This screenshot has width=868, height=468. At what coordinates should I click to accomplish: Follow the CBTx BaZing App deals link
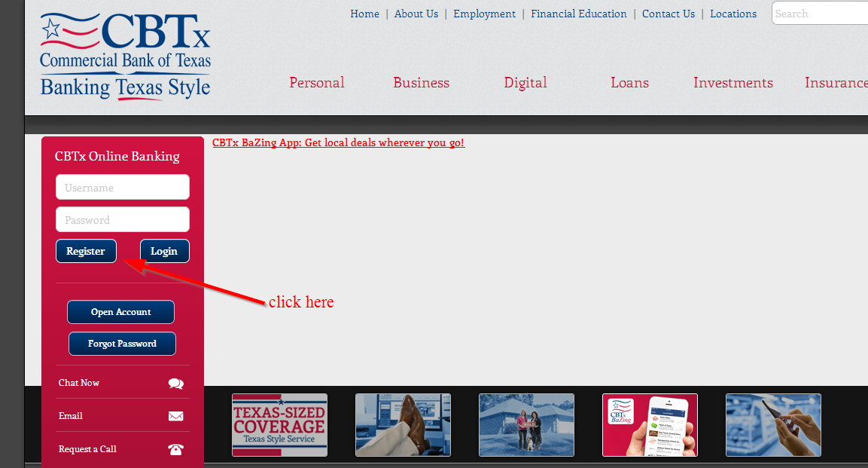[x=339, y=143]
